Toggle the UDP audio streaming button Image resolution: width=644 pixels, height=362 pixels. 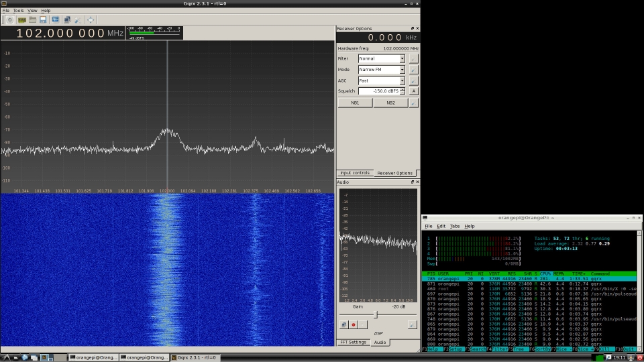coord(343,324)
